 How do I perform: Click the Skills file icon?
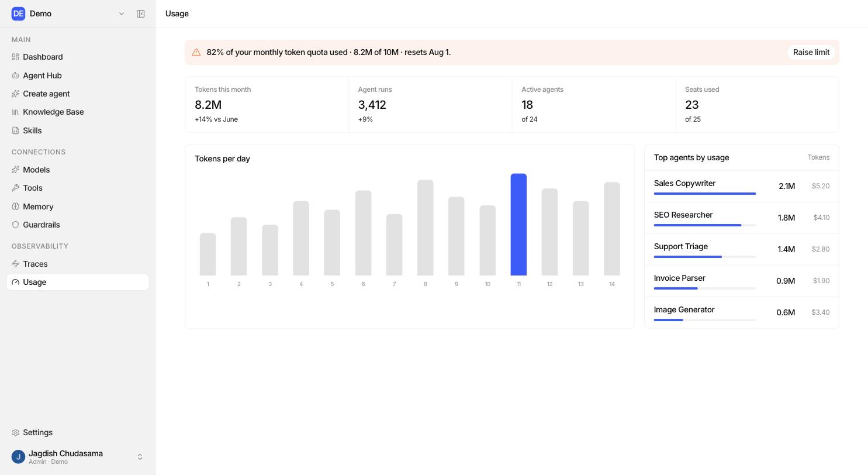tap(16, 130)
